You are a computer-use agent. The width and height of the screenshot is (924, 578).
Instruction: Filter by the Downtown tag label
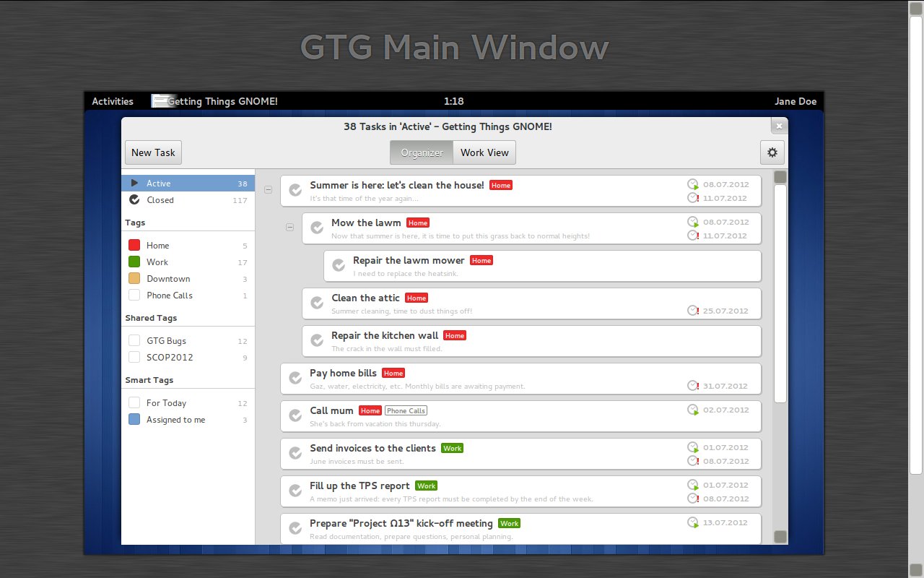[x=168, y=279]
